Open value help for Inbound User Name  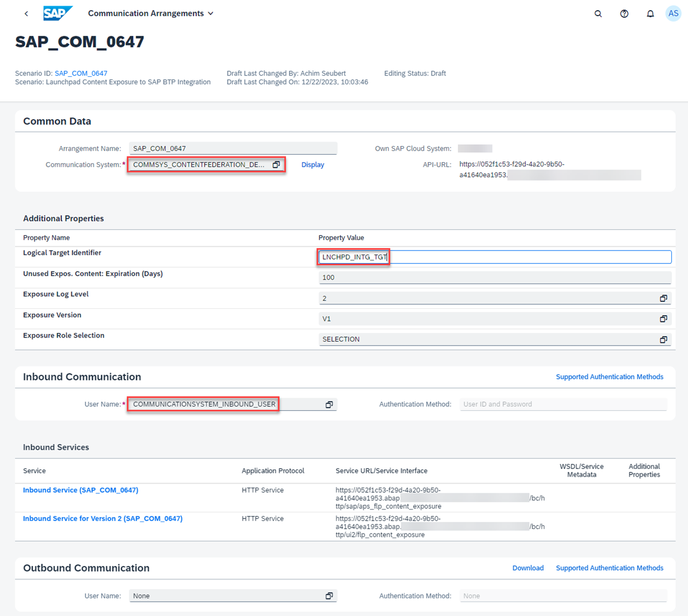pos(329,404)
